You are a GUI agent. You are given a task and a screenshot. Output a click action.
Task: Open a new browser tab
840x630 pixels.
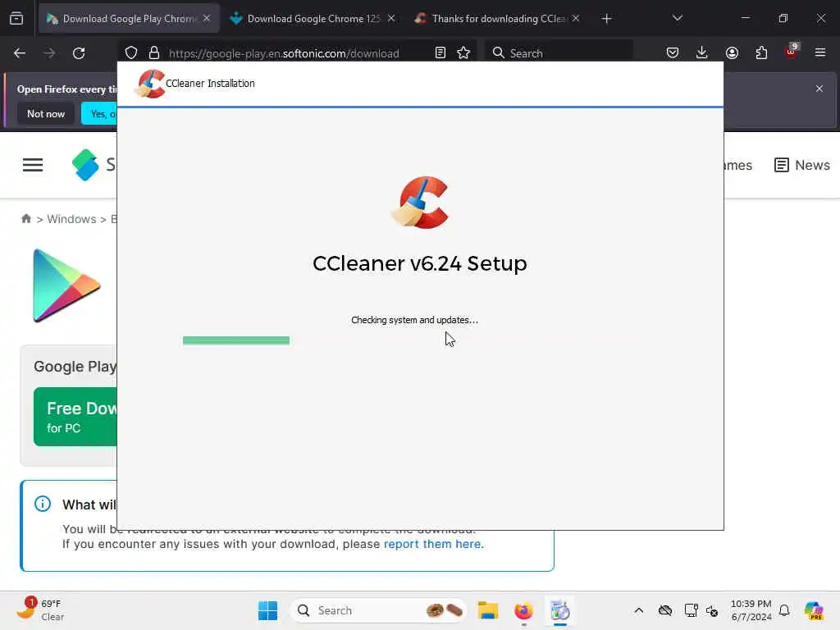pyautogui.click(x=606, y=19)
